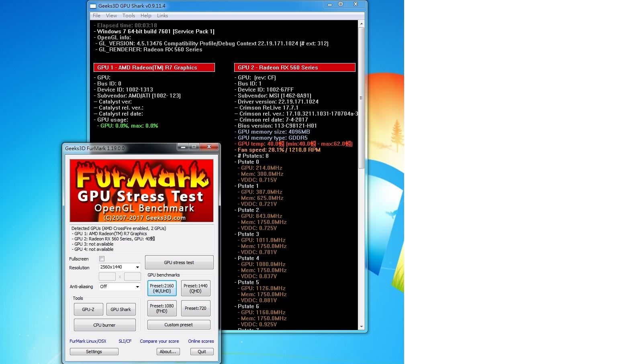
Task: Click the custom width input field
Action: 107,277
